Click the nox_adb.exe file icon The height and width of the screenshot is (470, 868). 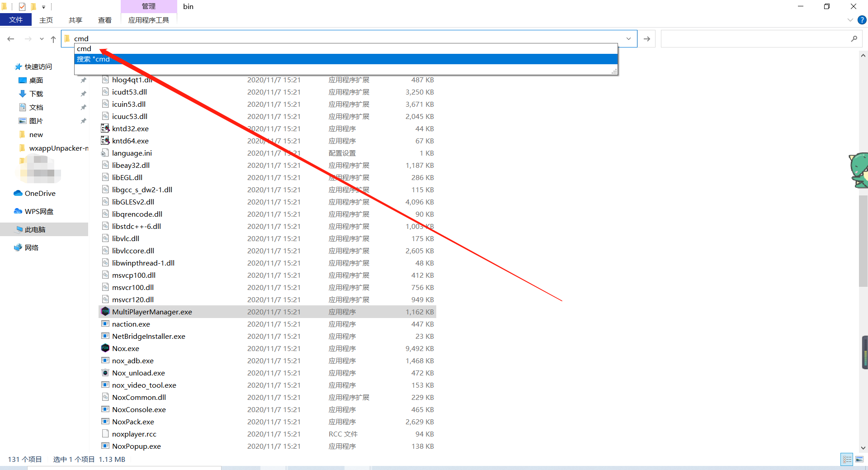[105, 361]
